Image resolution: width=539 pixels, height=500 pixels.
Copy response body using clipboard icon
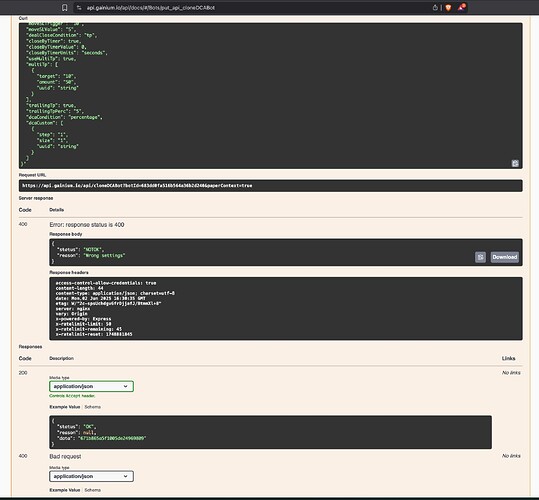[x=480, y=257]
